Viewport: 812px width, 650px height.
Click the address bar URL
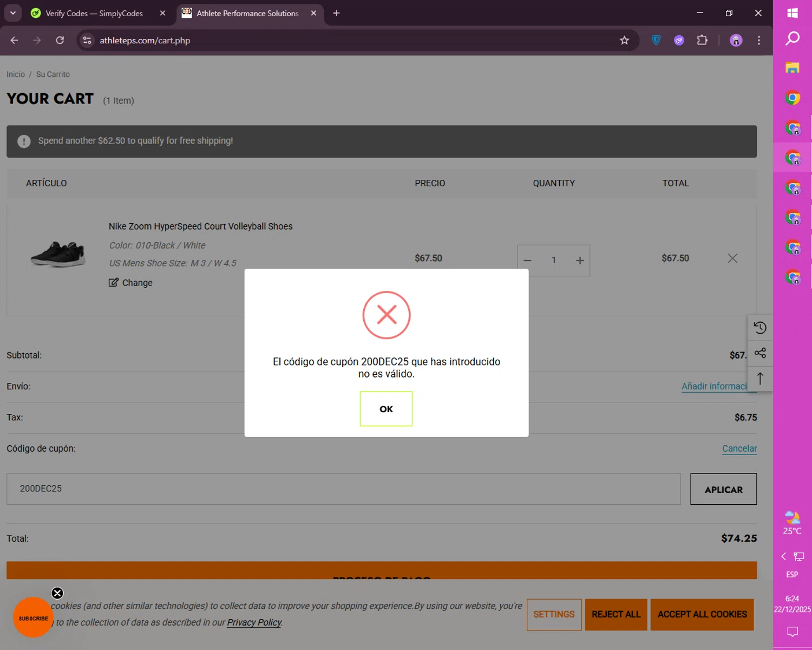(145, 41)
